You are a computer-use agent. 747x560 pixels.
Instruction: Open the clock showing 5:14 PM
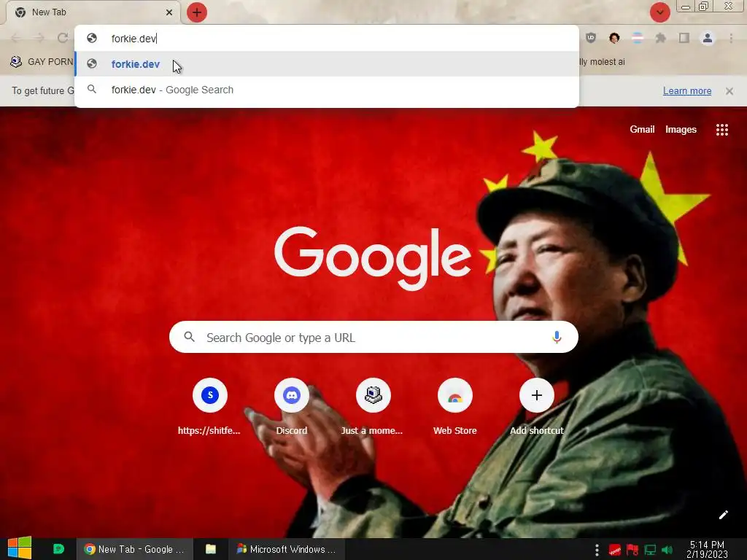coord(707,549)
